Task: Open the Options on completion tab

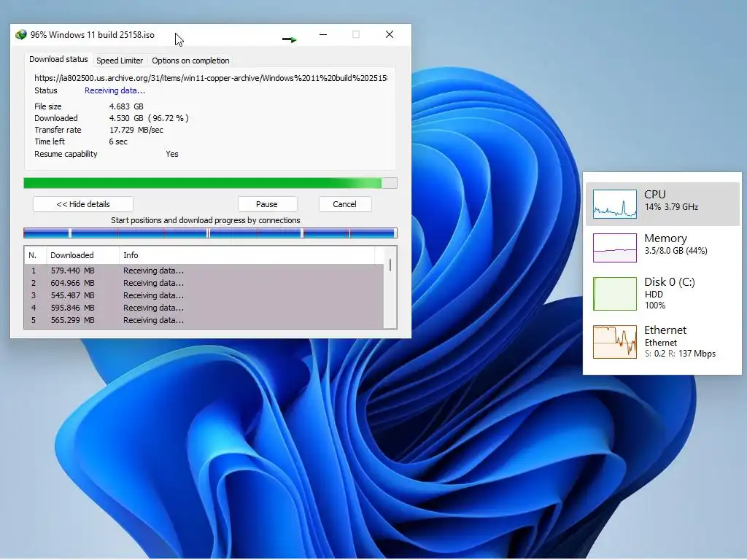Action: point(190,61)
